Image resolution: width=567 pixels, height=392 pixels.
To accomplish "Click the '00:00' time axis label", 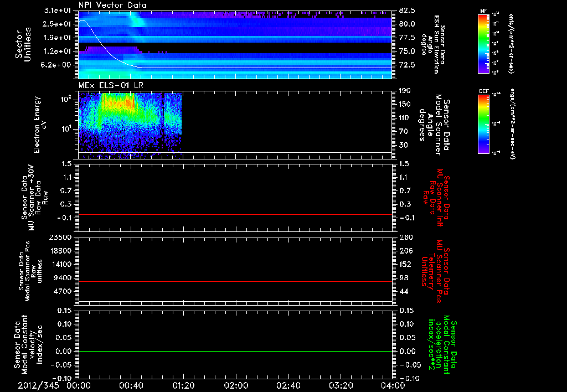I will (79, 385).
